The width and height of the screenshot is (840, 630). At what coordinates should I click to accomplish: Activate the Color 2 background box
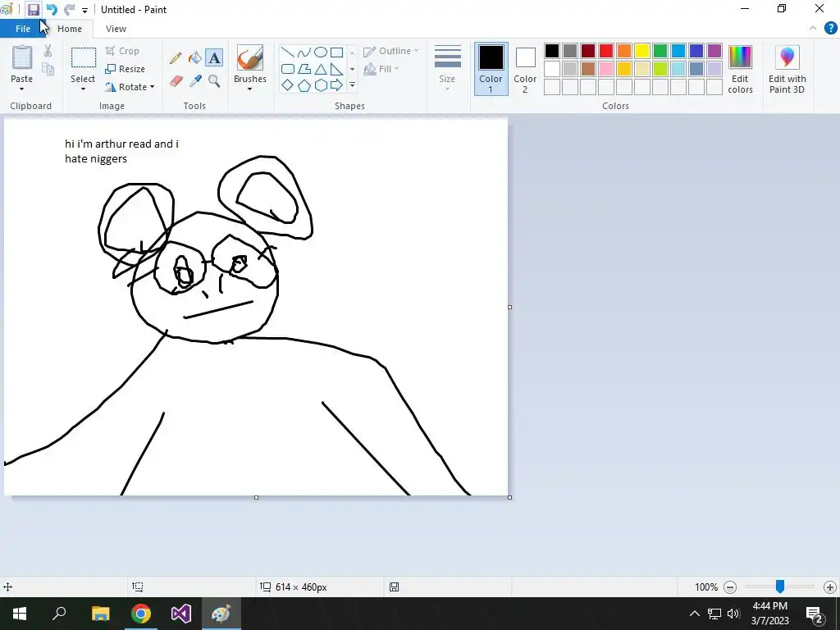525,69
